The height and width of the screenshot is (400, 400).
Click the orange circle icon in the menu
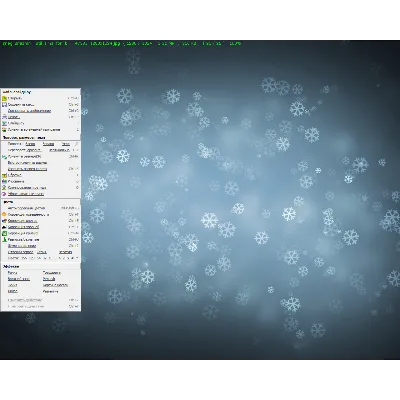(x=4, y=214)
